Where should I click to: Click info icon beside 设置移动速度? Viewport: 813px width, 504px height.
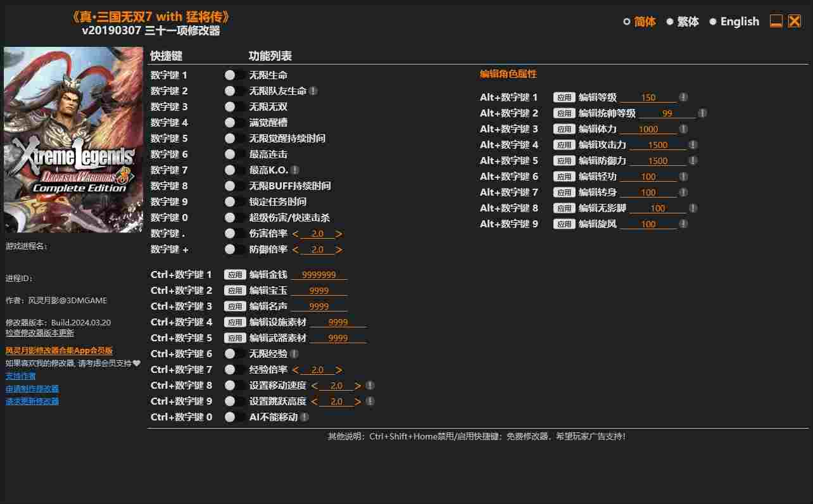(x=370, y=386)
